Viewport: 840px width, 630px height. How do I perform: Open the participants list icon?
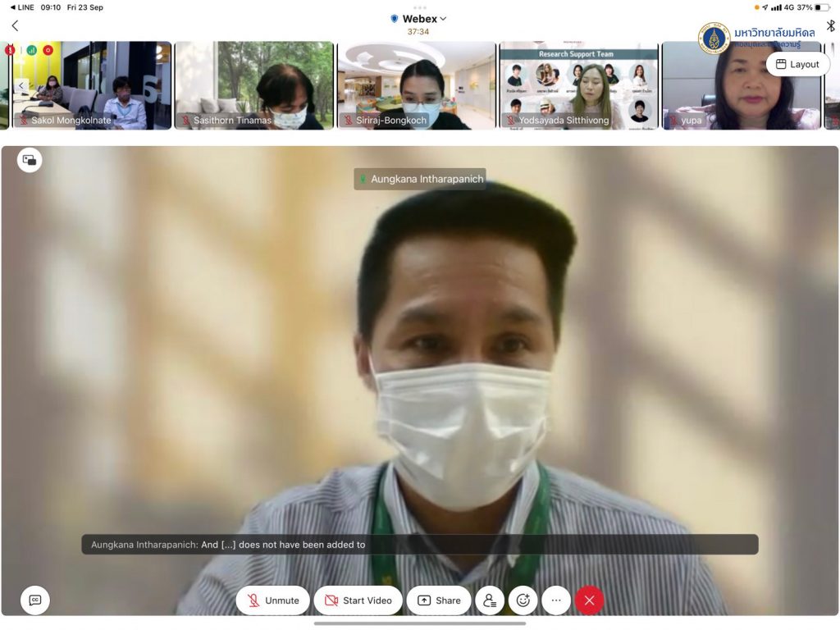pyautogui.click(x=490, y=600)
